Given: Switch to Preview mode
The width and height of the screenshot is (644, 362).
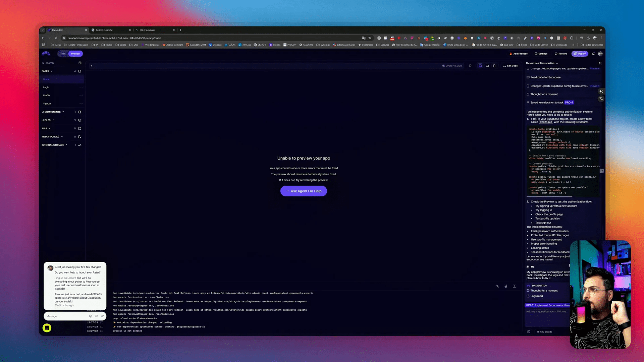Looking at the screenshot, I should coord(75,54).
